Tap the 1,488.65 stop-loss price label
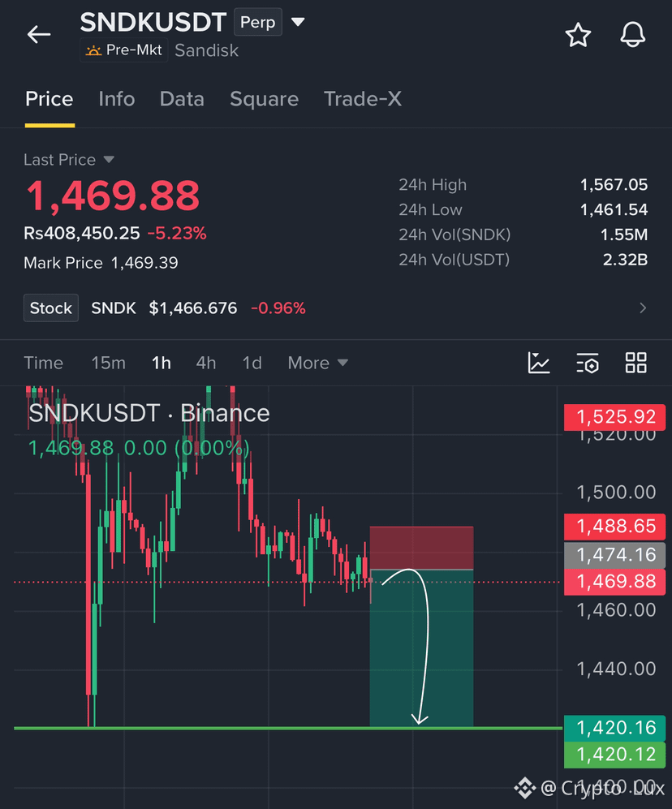This screenshot has width=672, height=809. tap(614, 527)
